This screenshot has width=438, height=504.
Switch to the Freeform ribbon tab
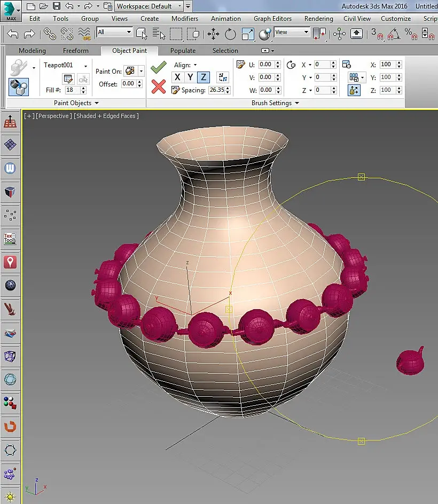click(76, 51)
